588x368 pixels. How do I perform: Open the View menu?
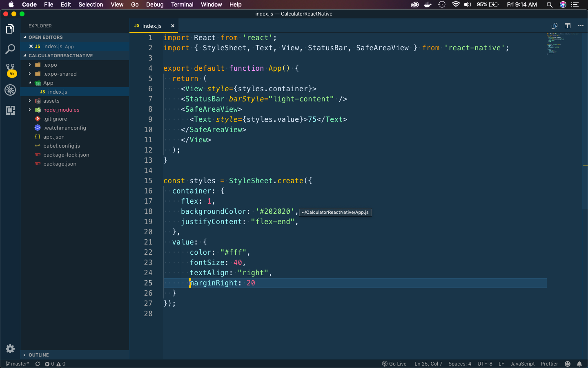[x=117, y=4]
